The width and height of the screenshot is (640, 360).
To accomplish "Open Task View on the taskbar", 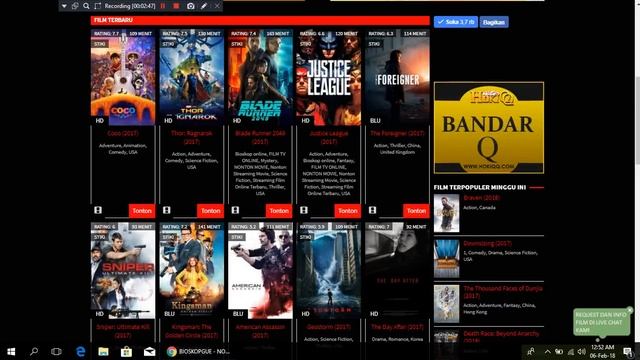I will coord(56,351).
